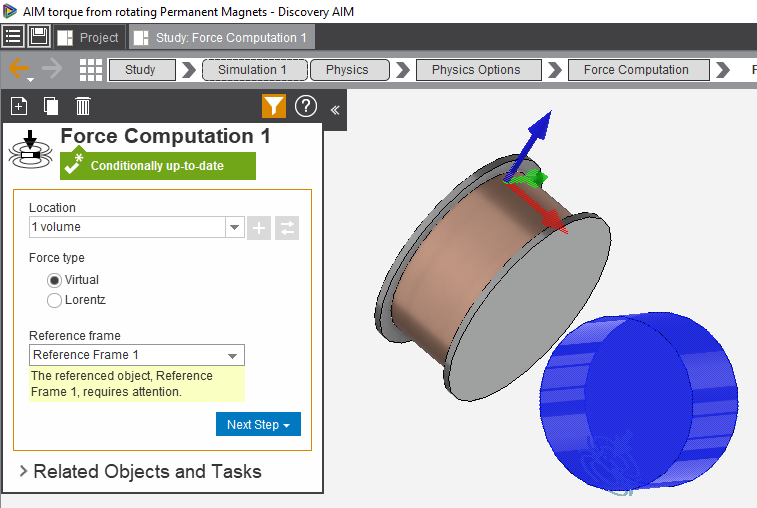
Task: Delete object using trash can icon
Action: (x=83, y=106)
